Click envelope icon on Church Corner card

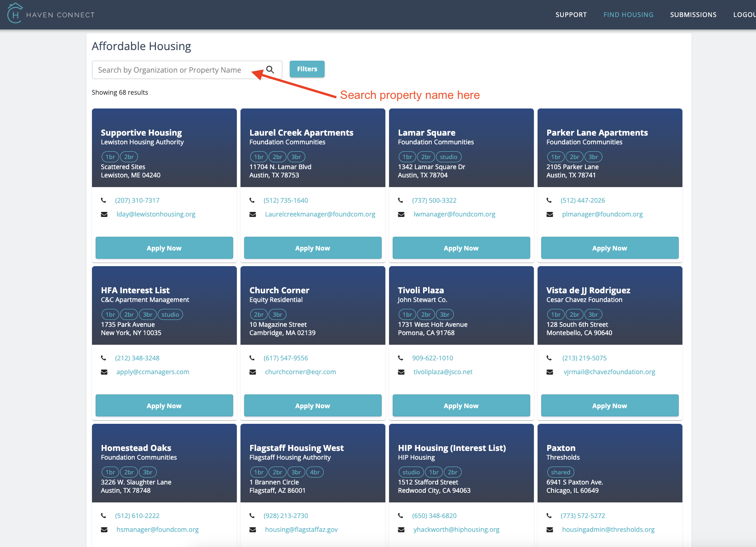[253, 372]
